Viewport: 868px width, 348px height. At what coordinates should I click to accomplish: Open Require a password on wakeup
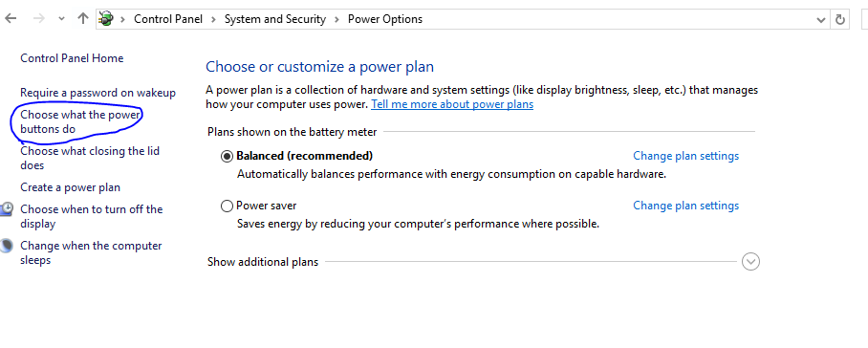click(x=98, y=93)
